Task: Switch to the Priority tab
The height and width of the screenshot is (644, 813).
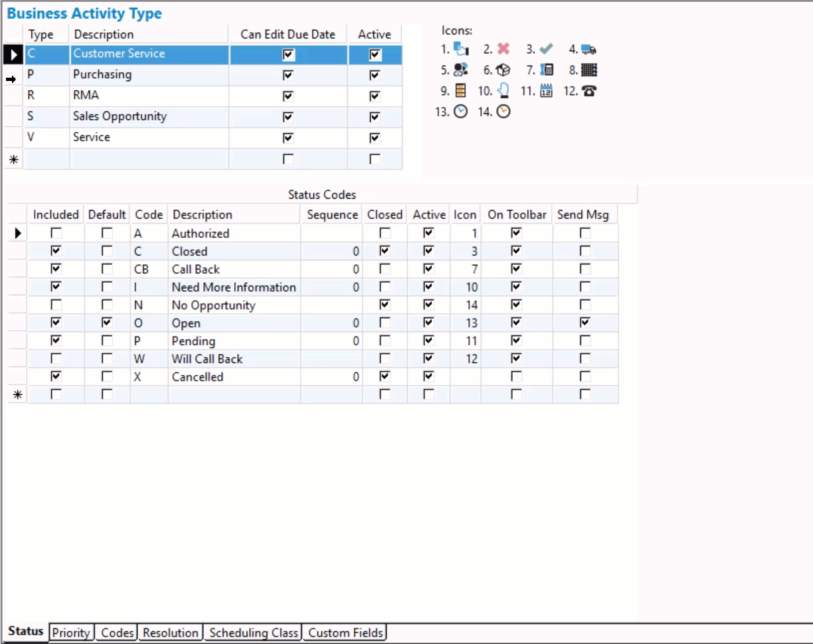Action: [70, 633]
